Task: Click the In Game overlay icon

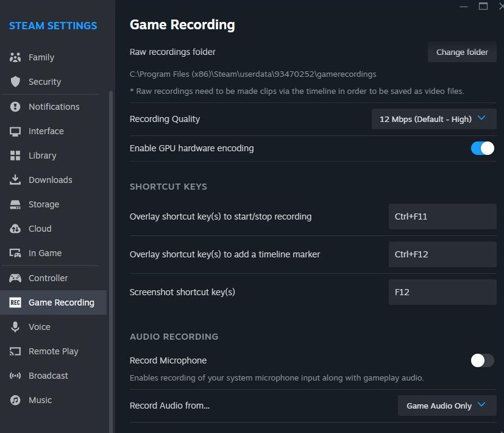Action: (x=15, y=253)
